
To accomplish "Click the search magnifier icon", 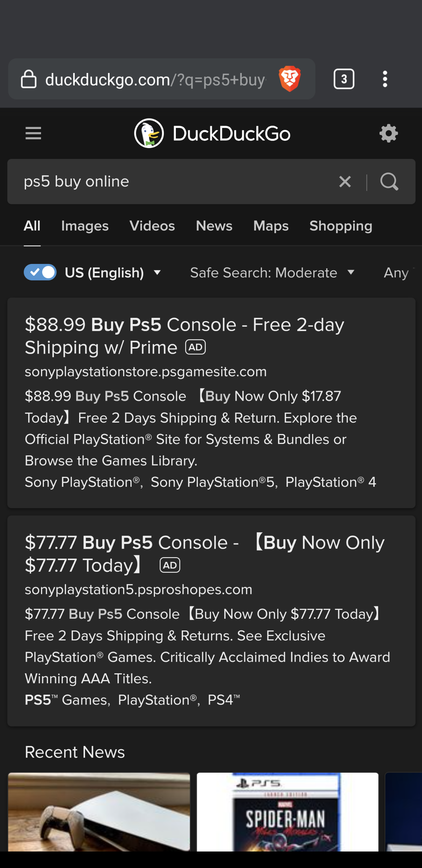I will pyautogui.click(x=389, y=181).
